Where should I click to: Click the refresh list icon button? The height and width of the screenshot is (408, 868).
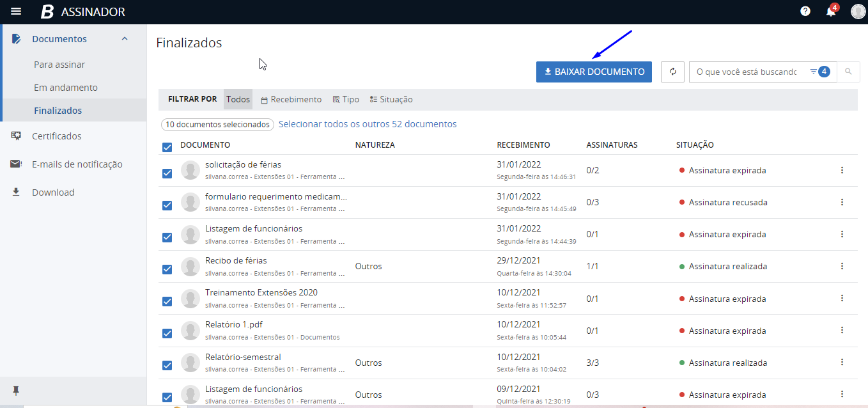pos(672,72)
